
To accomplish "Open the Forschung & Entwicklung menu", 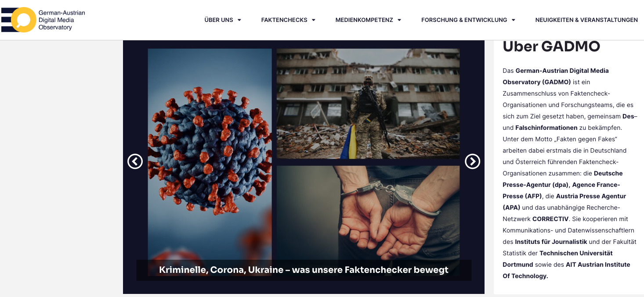I will click(x=464, y=20).
